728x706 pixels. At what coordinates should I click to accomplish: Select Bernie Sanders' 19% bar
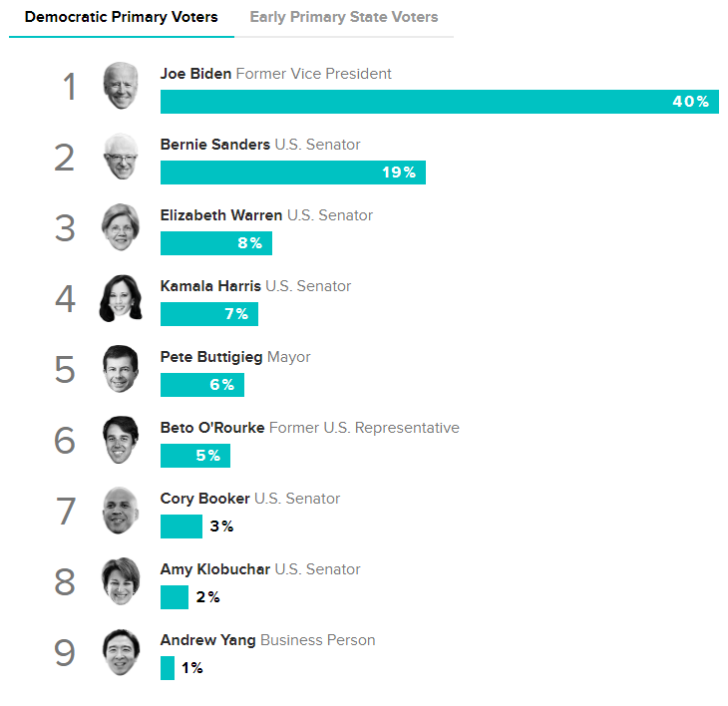pos(293,173)
